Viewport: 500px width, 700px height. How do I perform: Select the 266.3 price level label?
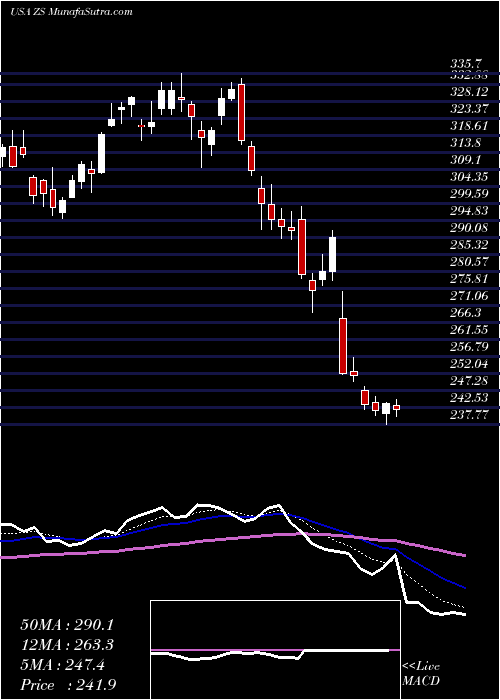467,312
